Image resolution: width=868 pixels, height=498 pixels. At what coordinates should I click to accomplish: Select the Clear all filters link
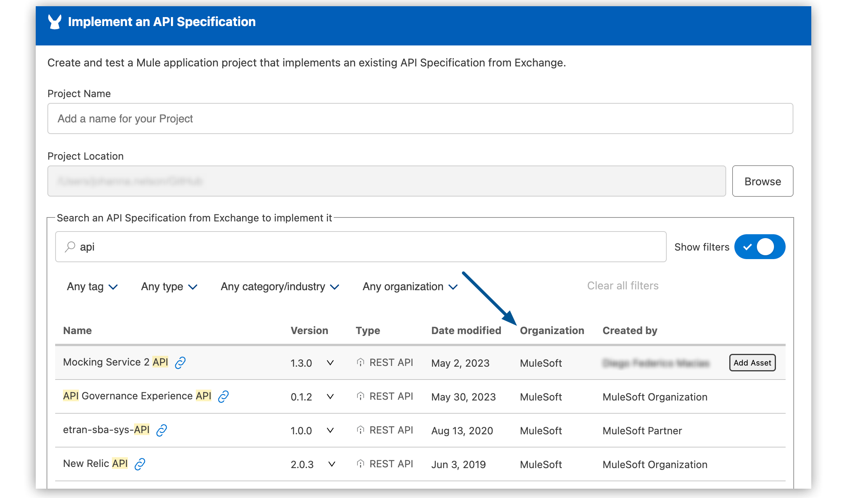(622, 286)
